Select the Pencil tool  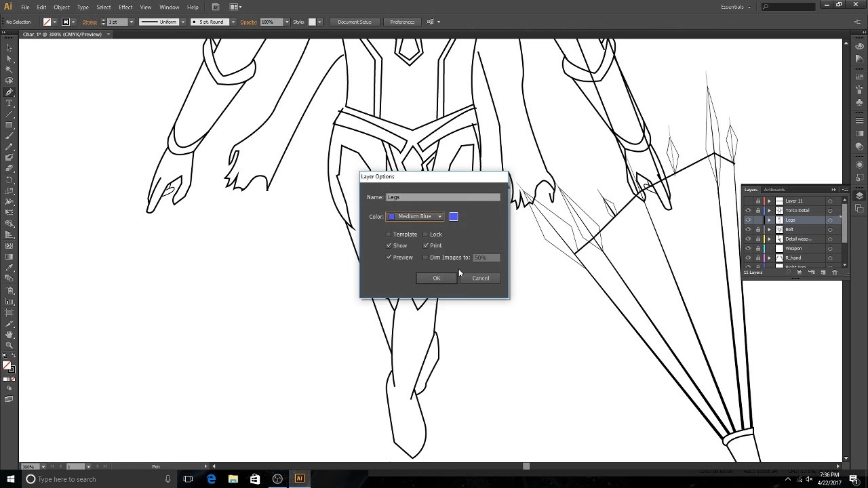coord(9,147)
